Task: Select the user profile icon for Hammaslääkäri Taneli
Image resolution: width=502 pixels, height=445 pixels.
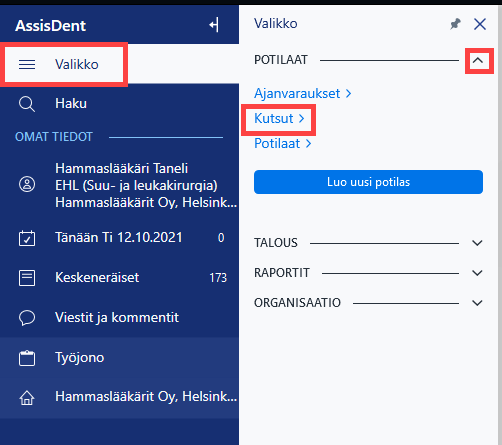Action: [27, 184]
